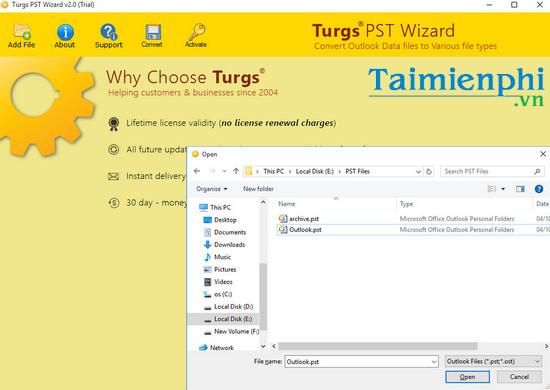Open Downloads in navigation tree

coord(224,244)
